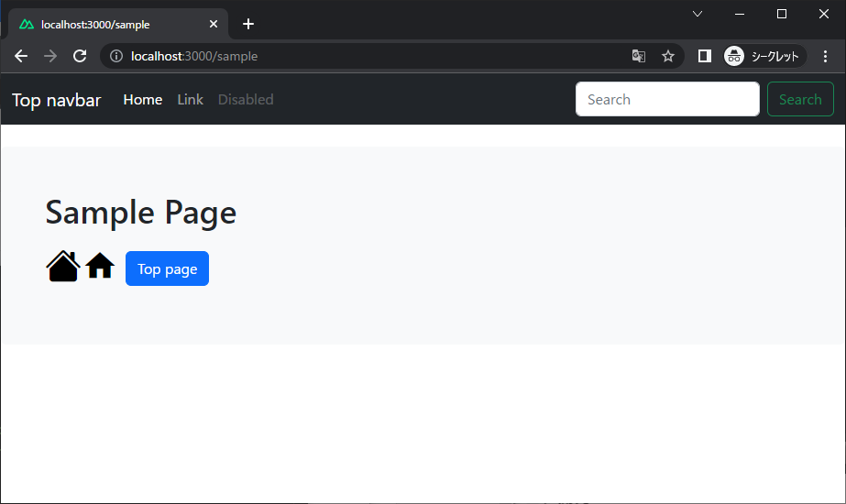846x504 pixels.
Task: Close the localhost:3000/sample tab
Action: click(x=214, y=24)
